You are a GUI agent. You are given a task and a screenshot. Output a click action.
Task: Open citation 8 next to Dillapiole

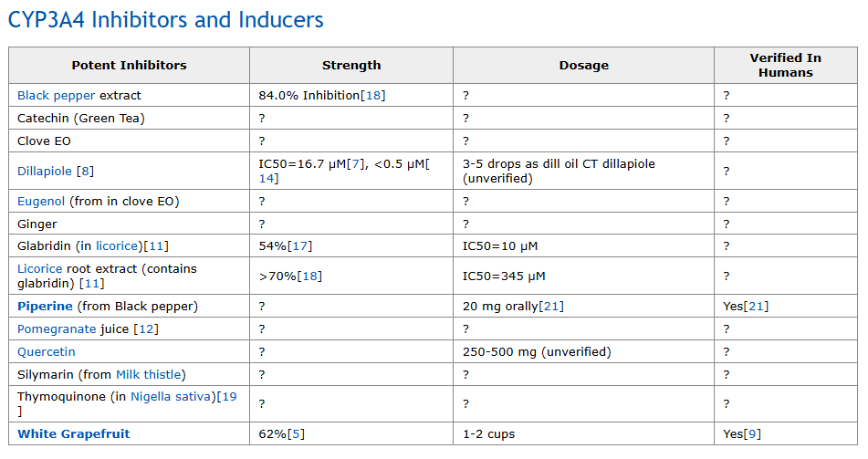pos(85,171)
